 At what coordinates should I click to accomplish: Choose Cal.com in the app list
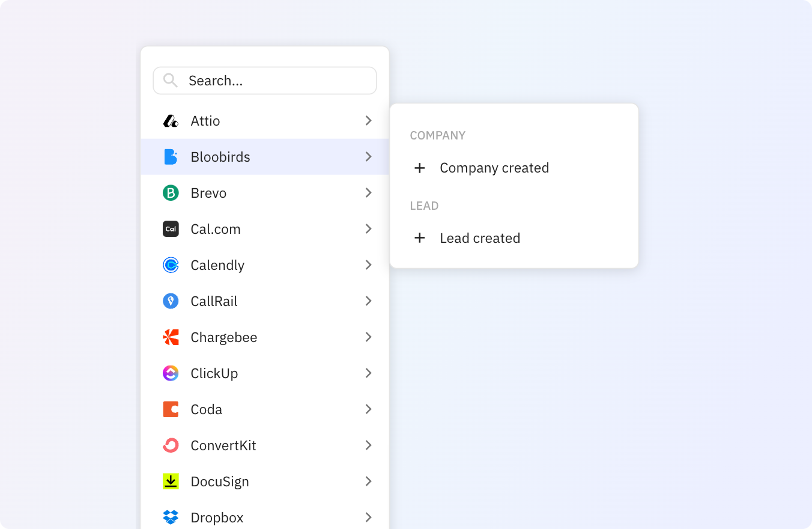[265, 229]
